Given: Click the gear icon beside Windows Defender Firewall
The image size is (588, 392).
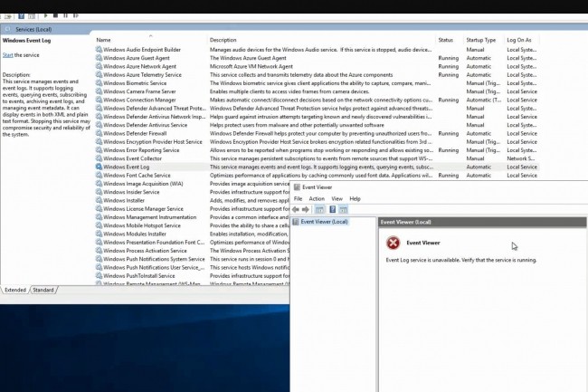Looking at the screenshot, I should click(99, 133).
